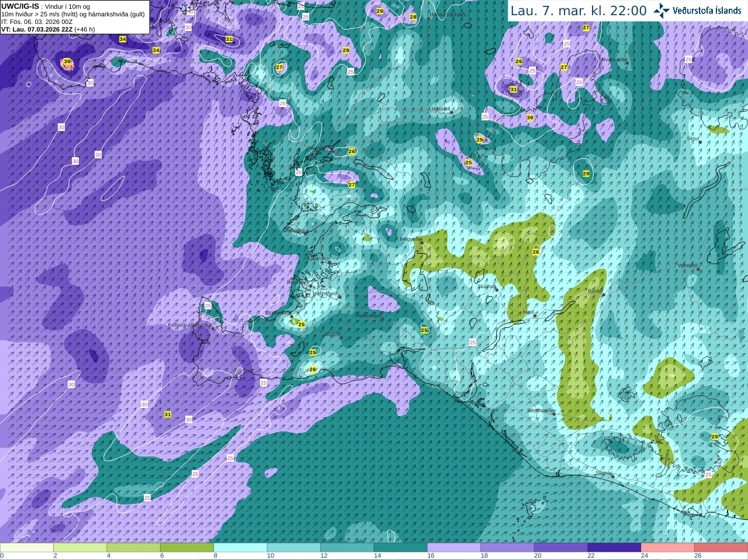Viewport: 748px width, 560px height.
Task: Click the Þingvellir station label
Action: point(411,239)
